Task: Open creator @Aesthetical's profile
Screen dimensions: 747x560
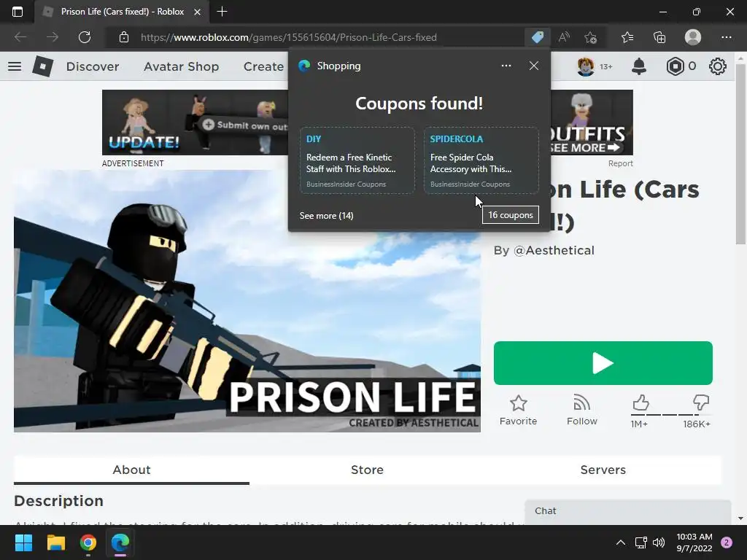Action: (554, 251)
